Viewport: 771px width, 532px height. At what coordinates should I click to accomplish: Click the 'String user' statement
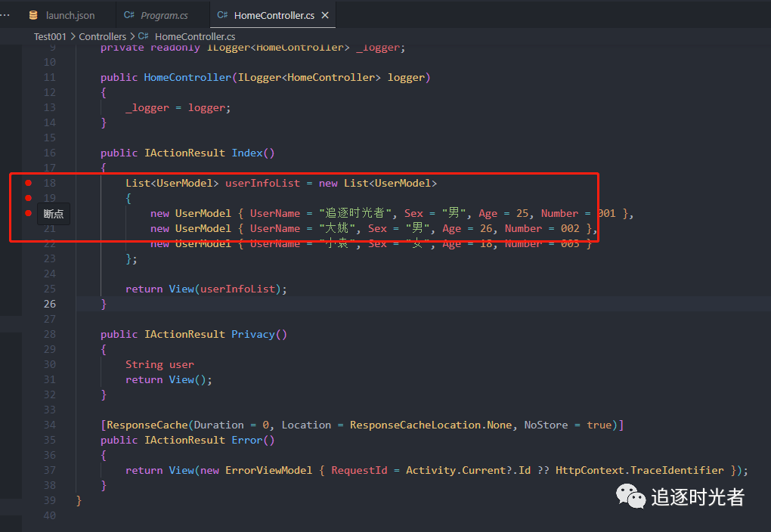[x=159, y=364]
